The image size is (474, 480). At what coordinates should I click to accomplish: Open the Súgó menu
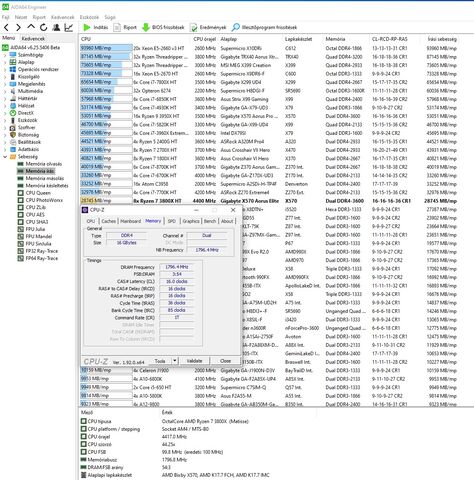coord(110,17)
